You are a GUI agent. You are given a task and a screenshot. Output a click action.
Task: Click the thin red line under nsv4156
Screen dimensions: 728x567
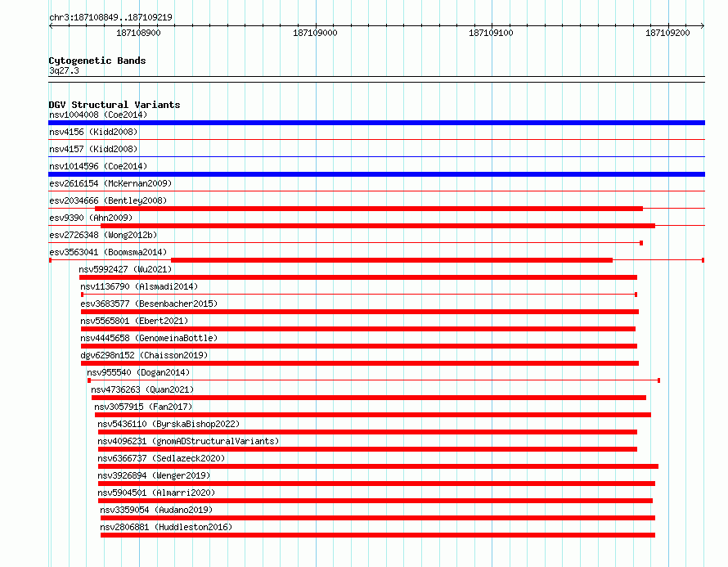(376, 140)
